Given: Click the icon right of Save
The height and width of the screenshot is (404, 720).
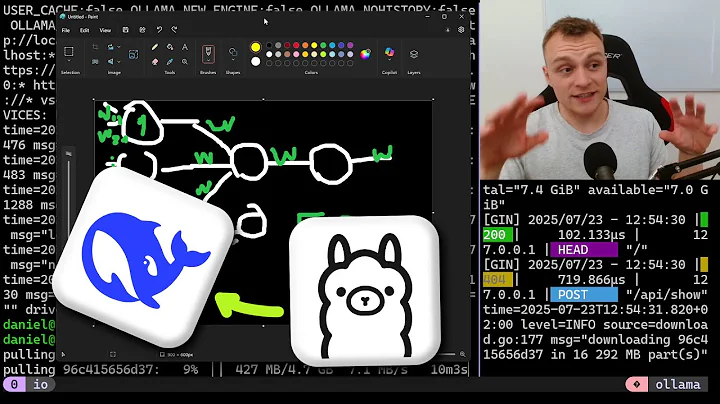Looking at the screenshot, I should coord(142,30).
